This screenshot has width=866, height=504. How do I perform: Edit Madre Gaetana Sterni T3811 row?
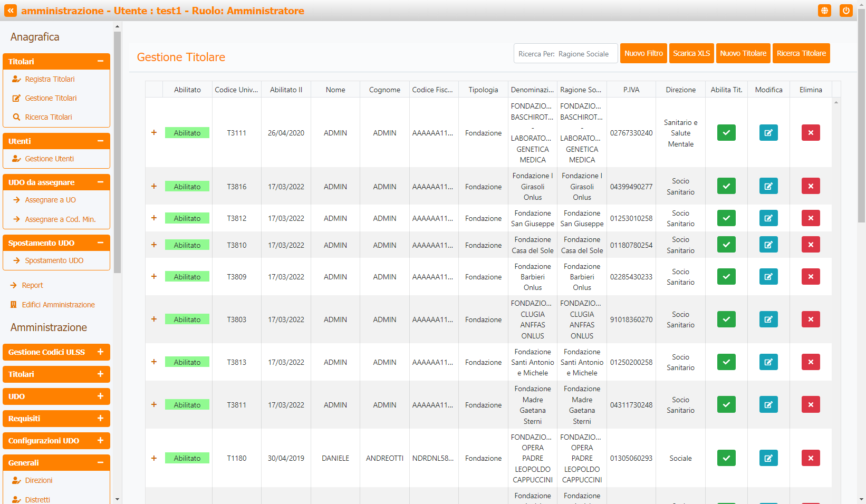pos(768,405)
